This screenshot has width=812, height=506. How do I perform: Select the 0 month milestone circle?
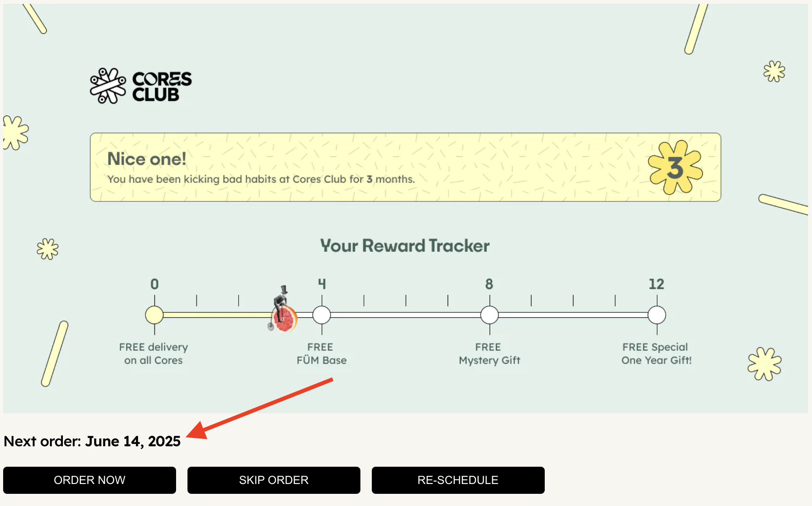pyautogui.click(x=154, y=315)
